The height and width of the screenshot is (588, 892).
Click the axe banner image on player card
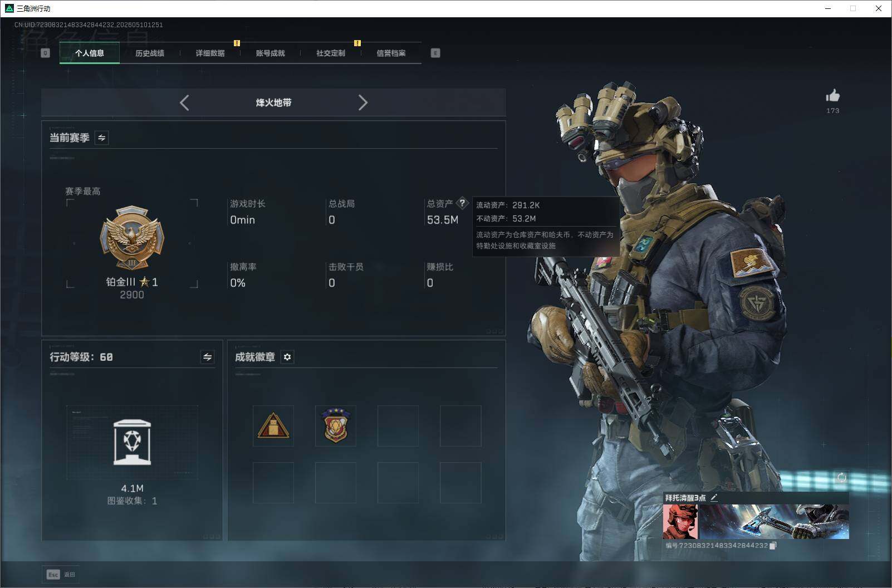[773, 522]
